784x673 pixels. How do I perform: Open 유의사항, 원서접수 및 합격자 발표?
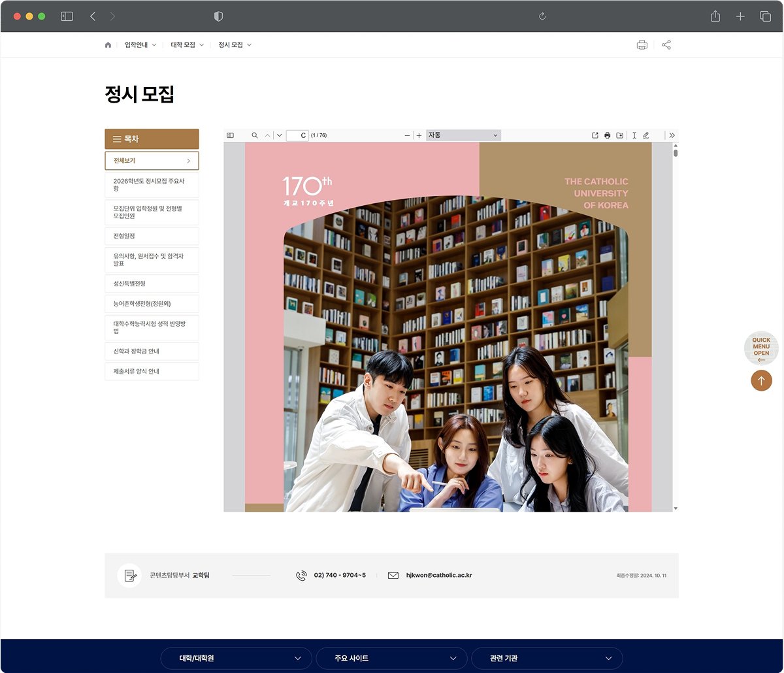[x=152, y=260]
